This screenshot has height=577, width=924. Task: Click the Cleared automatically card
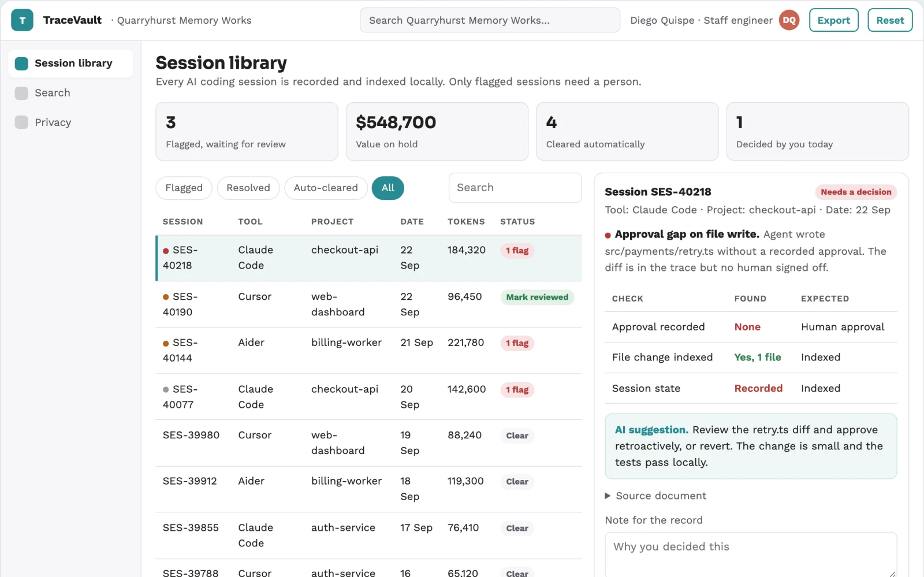[x=627, y=132]
